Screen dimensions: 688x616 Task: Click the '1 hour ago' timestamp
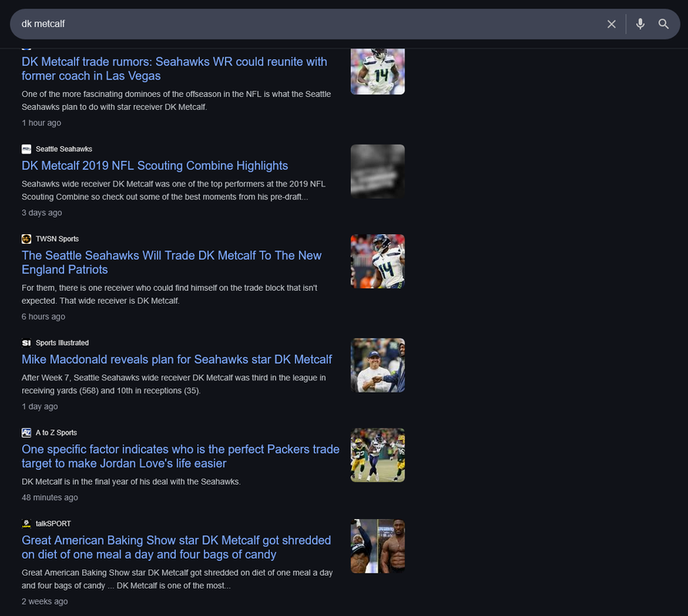41,122
